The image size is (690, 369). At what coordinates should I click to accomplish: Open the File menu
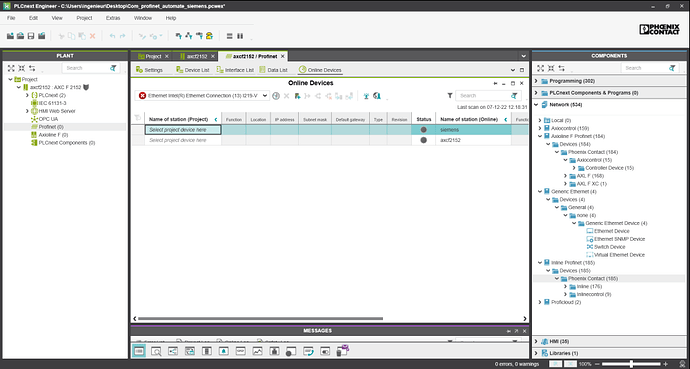[x=11, y=18]
